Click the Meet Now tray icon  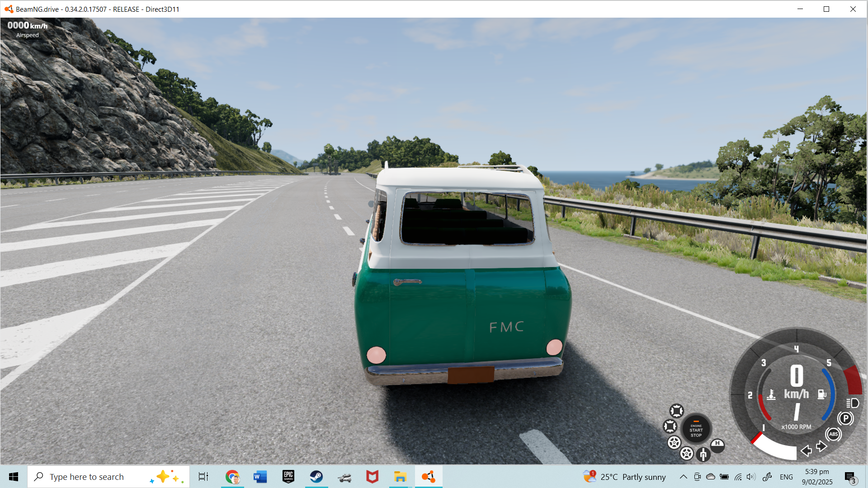tap(697, 477)
